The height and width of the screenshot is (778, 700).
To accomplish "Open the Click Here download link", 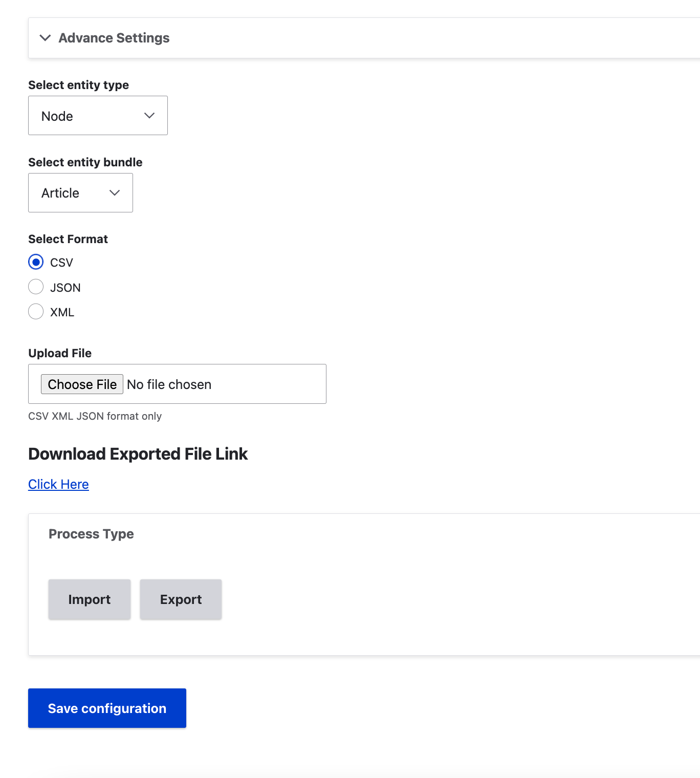I will coord(58,484).
